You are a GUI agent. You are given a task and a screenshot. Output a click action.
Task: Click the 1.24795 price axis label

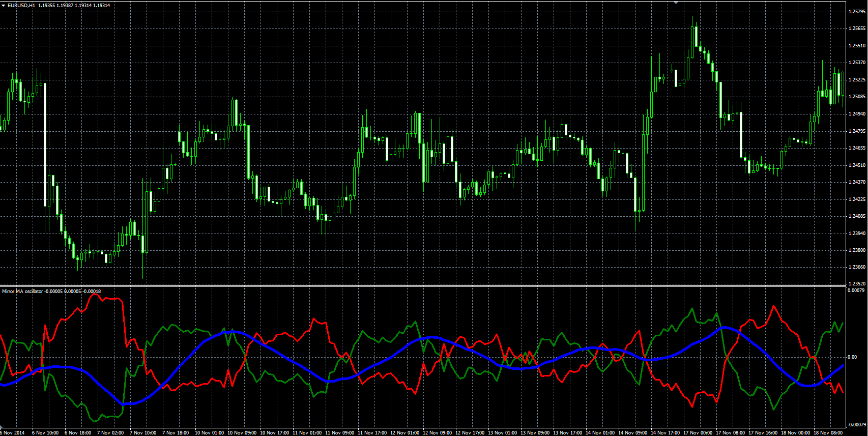857,131
